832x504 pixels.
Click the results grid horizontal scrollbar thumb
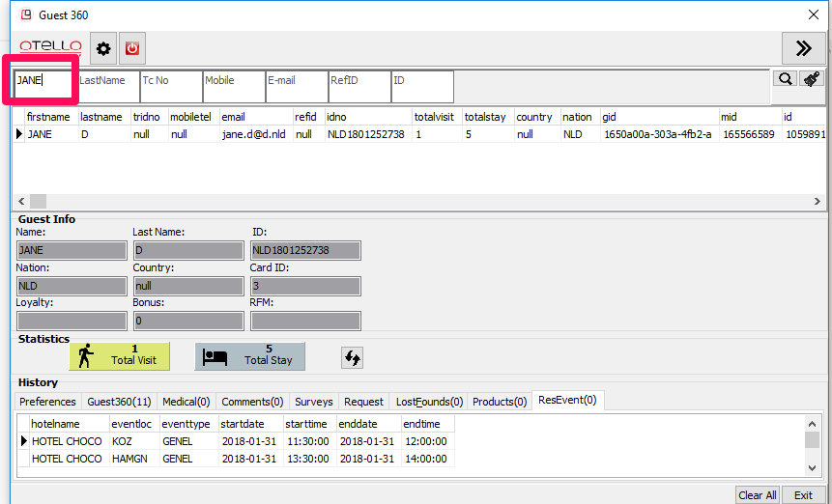point(38,202)
